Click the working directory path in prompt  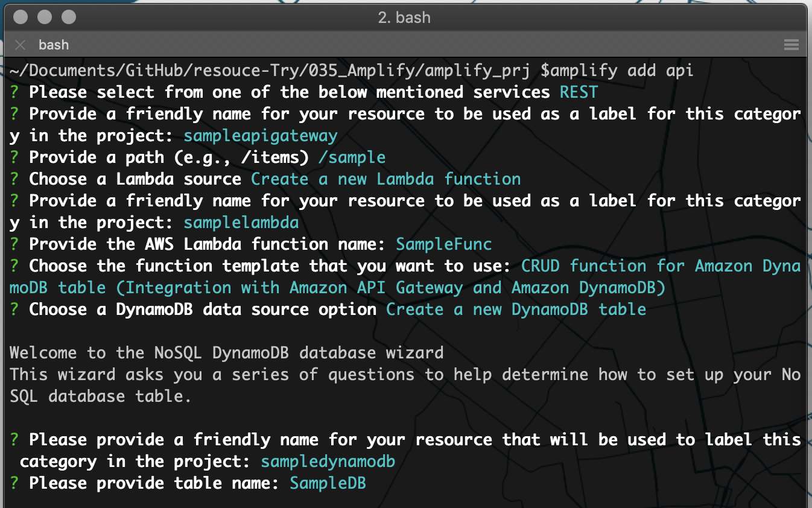(x=270, y=71)
